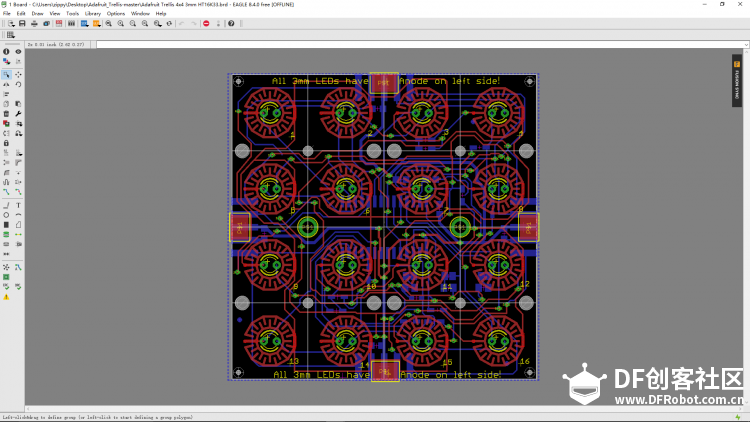Select the Rectangle tool
The height and width of the screenshot is (422, 750).
[x=6, y=225]
